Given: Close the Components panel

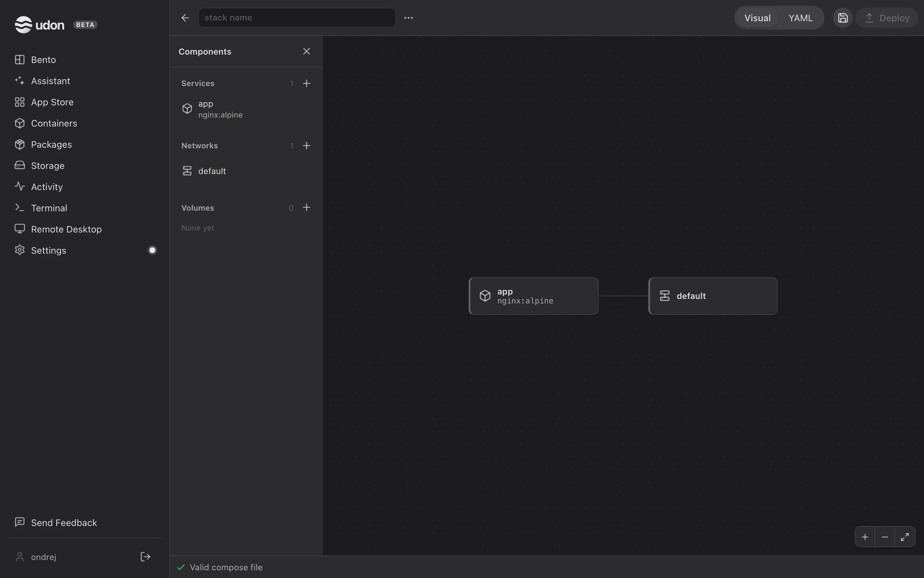Looking at the screenshot, I should (307, 51).
